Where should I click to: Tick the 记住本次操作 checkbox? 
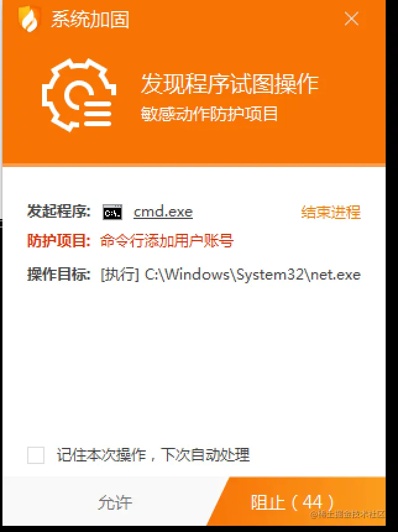(36, 455)
